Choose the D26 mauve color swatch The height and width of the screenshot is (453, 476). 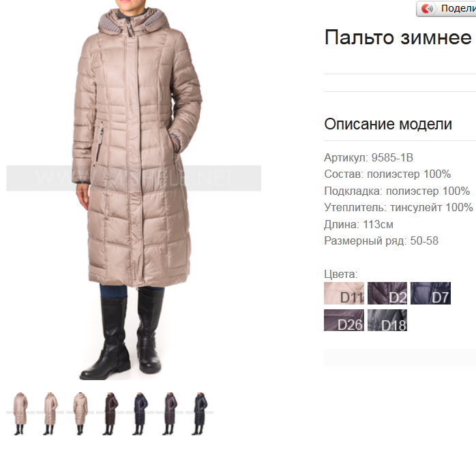344,320
